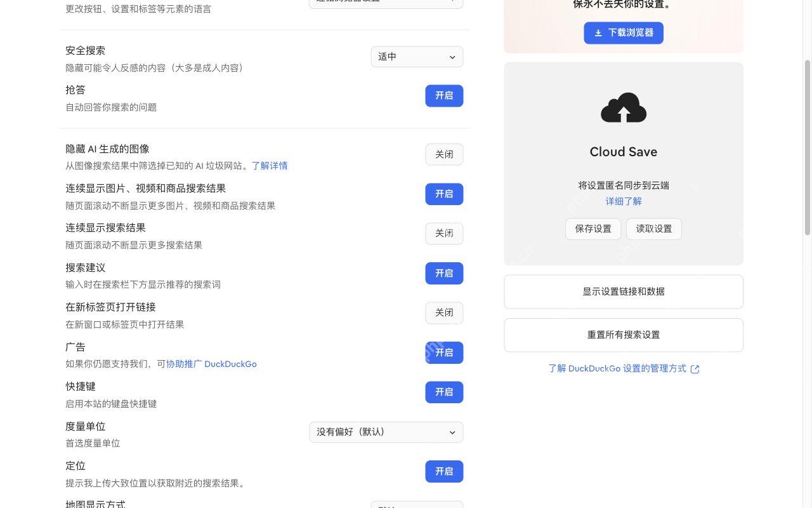Open the 安全搜索 适中 dropdown
Viewport: 812px width, 508px height.
[417, 57]
